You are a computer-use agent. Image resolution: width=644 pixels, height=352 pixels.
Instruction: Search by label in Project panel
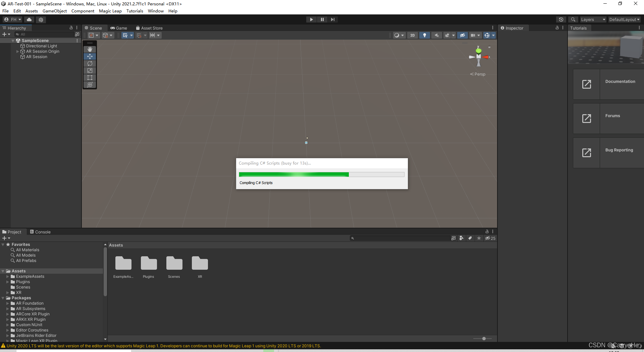[470, 238]
